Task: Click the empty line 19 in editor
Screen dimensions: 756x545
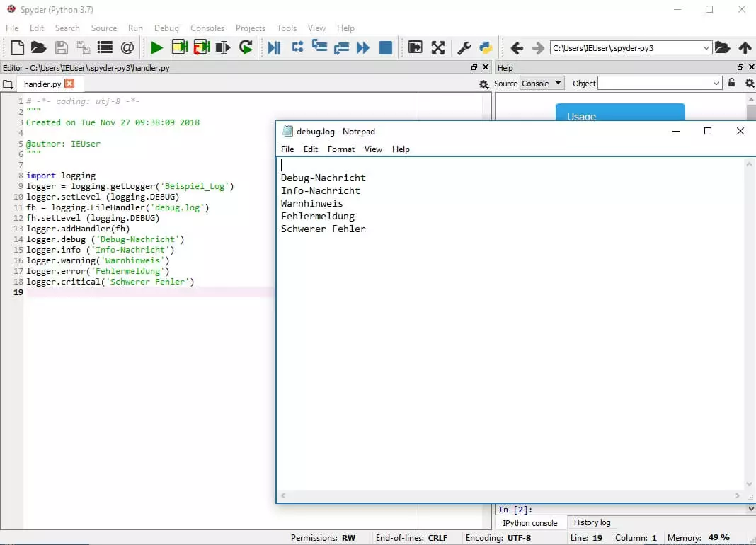Action: (142, 292)
